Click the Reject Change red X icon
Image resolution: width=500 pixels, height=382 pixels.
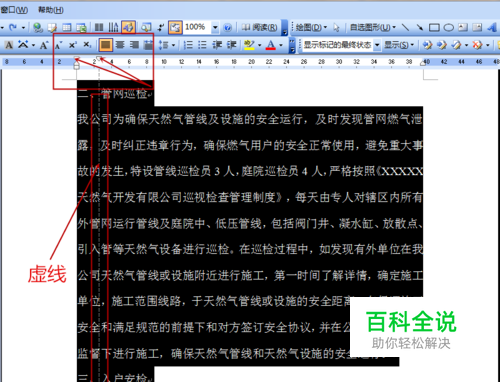tap(477, 45)
